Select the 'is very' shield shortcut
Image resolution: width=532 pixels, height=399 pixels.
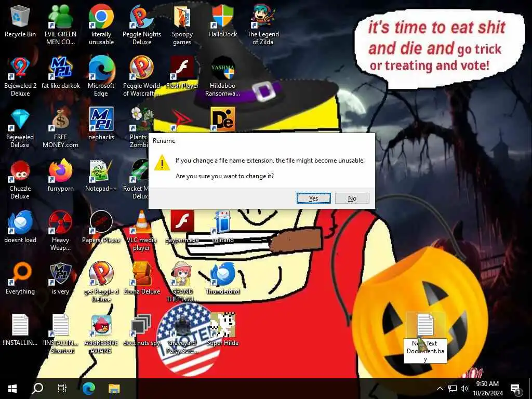point(60,278)
